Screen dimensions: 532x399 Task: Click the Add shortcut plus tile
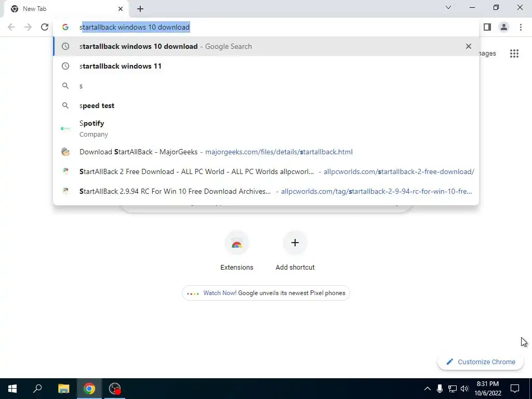tap(295, 251)
